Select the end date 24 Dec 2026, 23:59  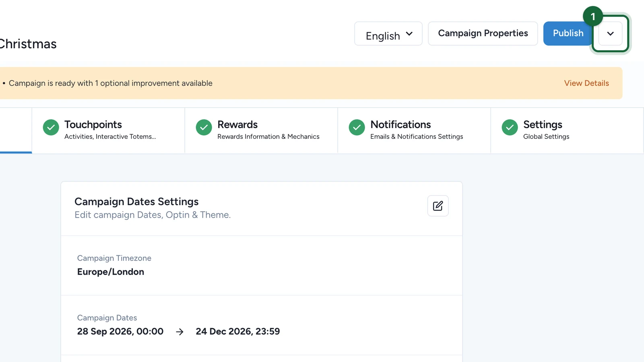pos(238,331)
